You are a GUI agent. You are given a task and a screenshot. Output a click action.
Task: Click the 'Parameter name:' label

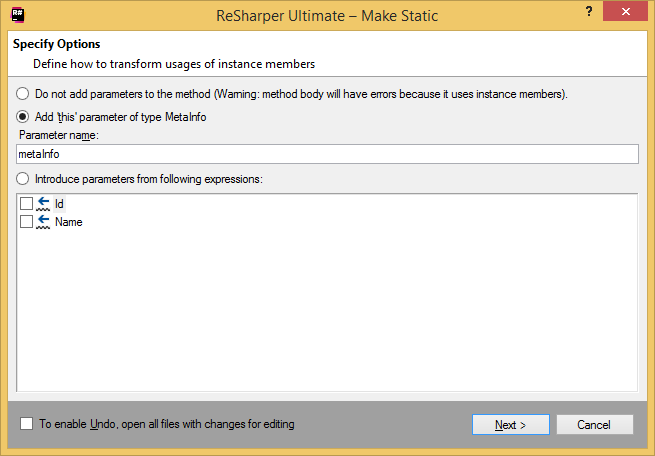click(x=59, y=135)
